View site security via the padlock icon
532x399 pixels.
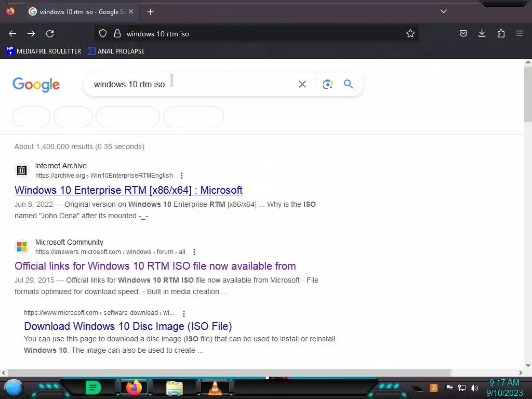[x=117, y=34]
